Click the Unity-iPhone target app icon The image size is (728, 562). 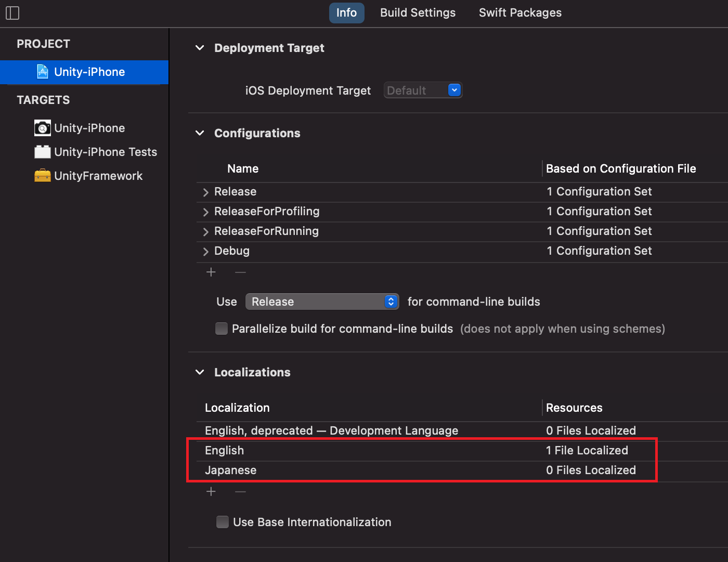click(42, 128)
